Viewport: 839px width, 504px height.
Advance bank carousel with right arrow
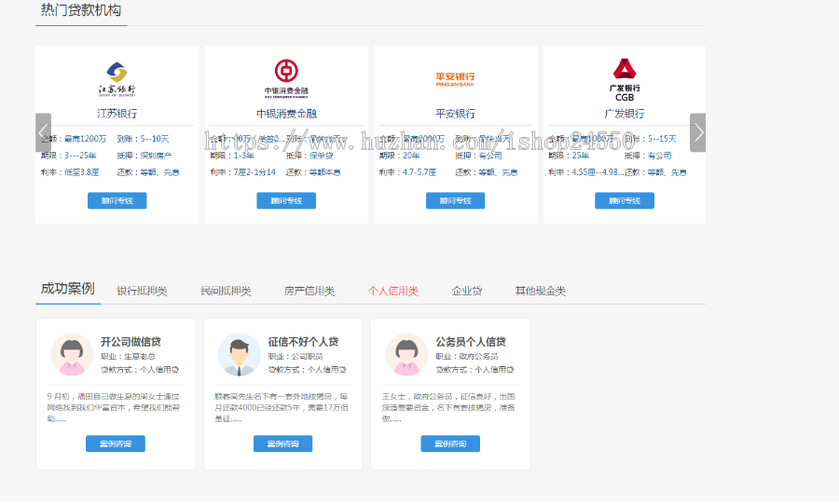pos(697,132)
